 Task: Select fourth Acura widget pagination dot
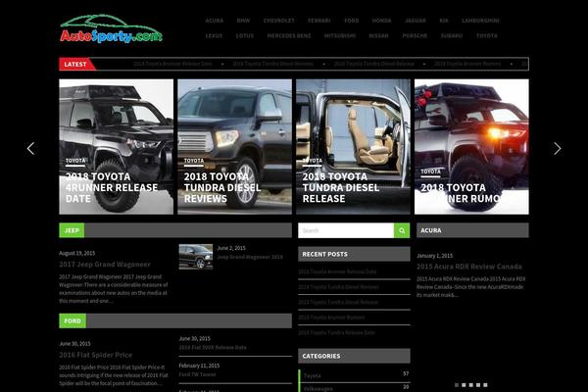(478, 385)
